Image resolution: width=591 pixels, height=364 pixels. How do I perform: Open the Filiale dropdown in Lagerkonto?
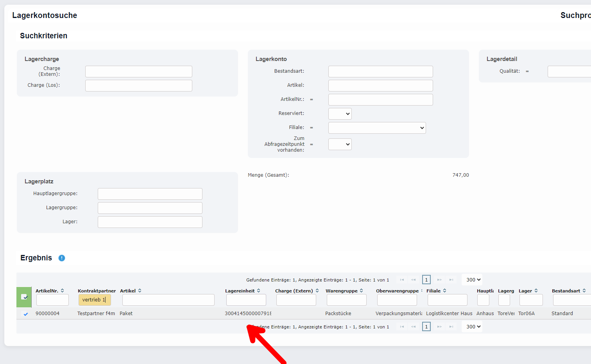(x=377, y=128)
